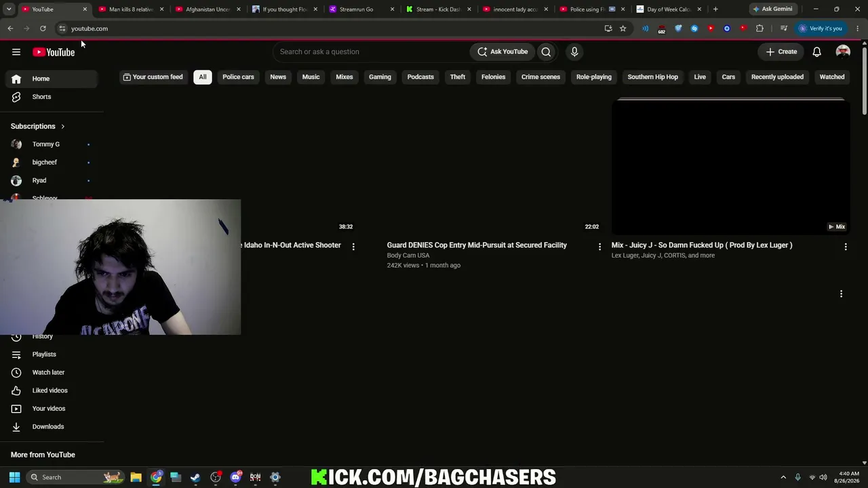The image size is (868, 488).
Task: Expand the Subscriptions section arrow
Action: click(62, 127)
